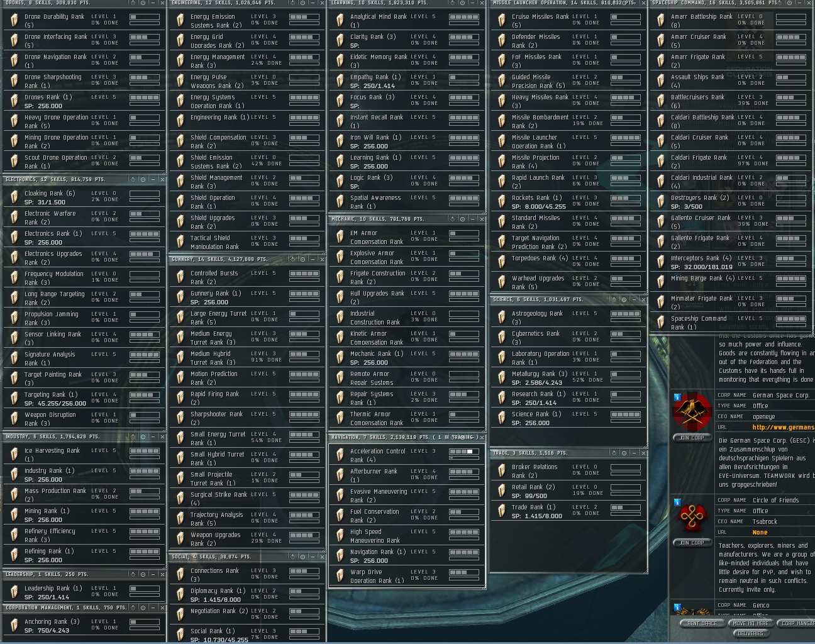This screenshot has width=815, height=644.
Task: Select the Anchoring skill book icon
Action: tap(14, 626)
